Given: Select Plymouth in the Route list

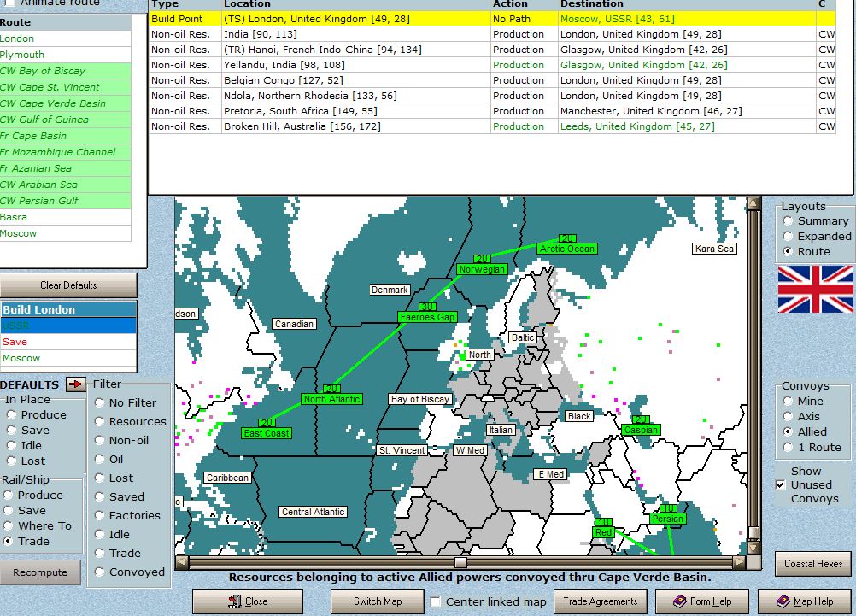Looking at the screenshot, I should [66, 55].
